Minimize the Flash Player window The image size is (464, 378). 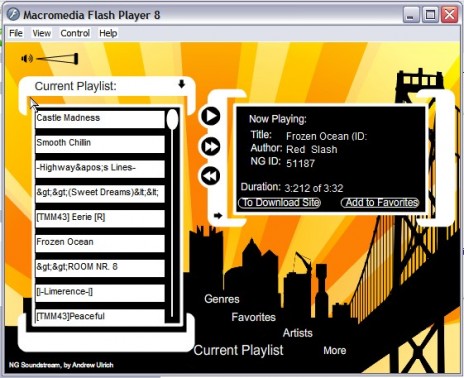click(411, 15)
